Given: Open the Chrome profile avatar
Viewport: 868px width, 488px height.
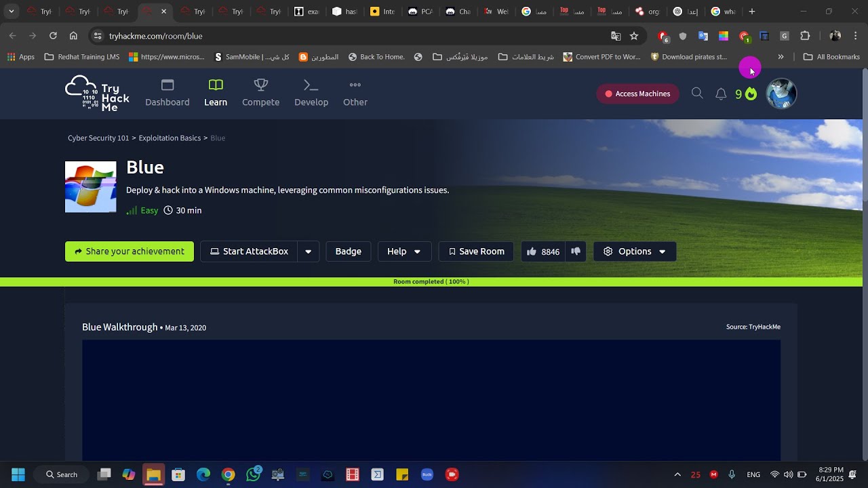Looking at the screenshot, I should pos(835,36).
